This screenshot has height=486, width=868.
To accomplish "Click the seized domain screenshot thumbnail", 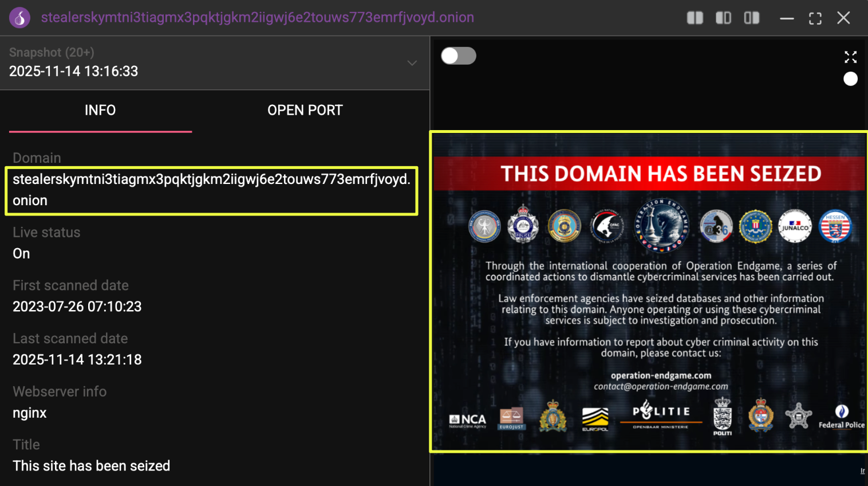I will tap(649, 292).
